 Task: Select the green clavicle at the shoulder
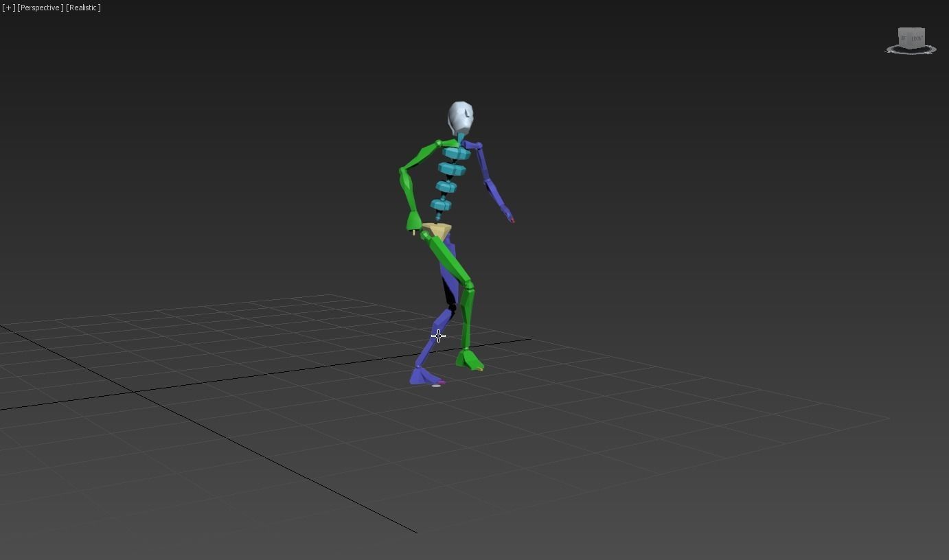click(x=450, y=144)
